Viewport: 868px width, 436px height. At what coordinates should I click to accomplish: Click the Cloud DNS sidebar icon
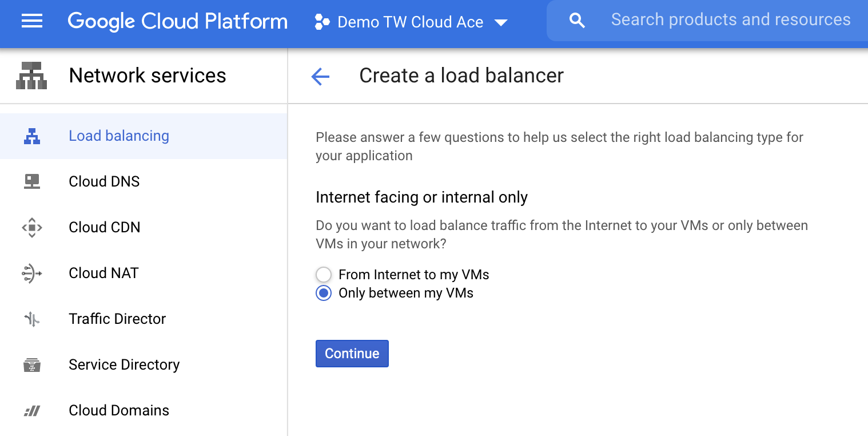point(32,181)
